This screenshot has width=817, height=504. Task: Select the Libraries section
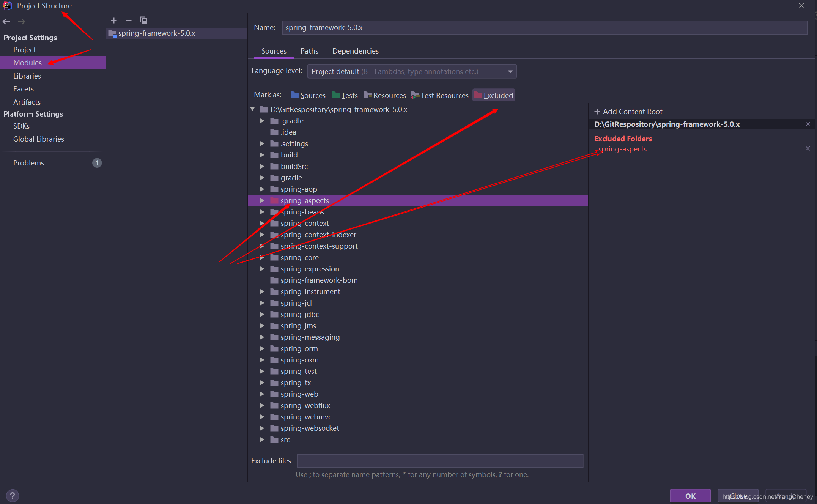tap(27, 76)
